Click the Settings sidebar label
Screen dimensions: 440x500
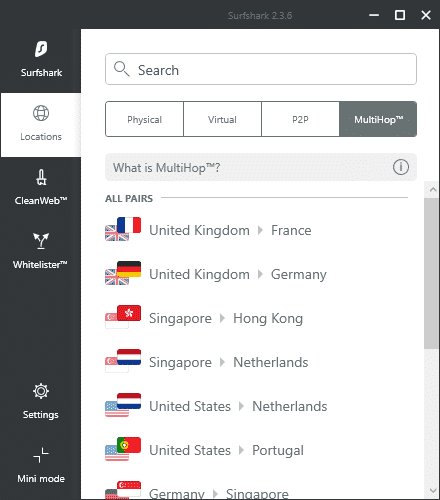41,415
